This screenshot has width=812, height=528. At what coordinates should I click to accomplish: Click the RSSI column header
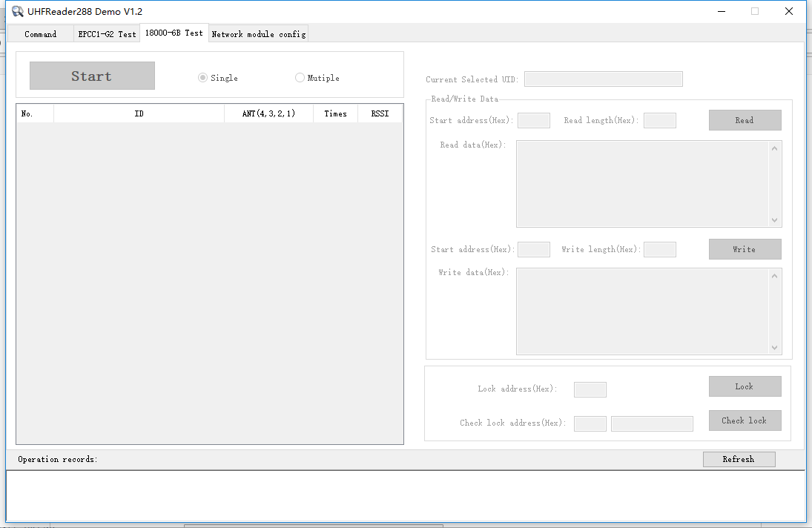tap(380, 113)
